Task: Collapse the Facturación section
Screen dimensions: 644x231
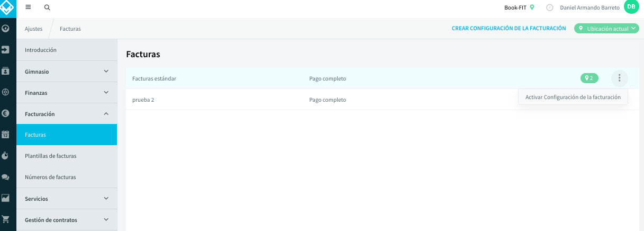Action: tap(67, 113)
